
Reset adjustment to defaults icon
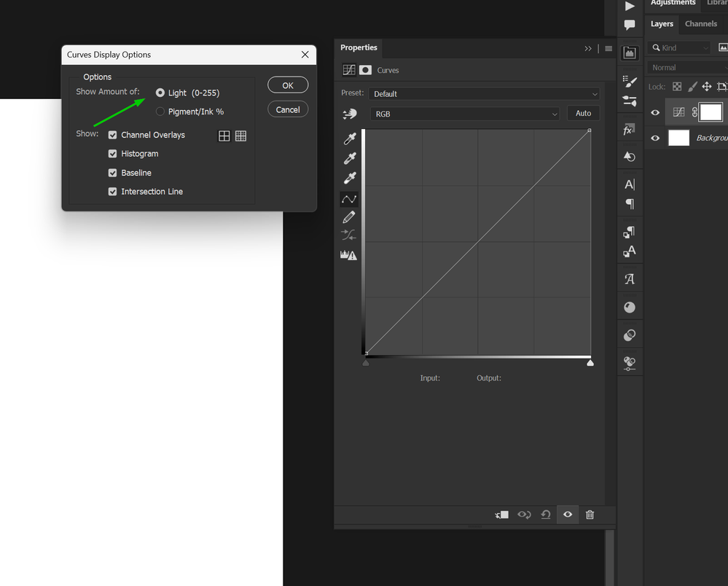(546, 515)
